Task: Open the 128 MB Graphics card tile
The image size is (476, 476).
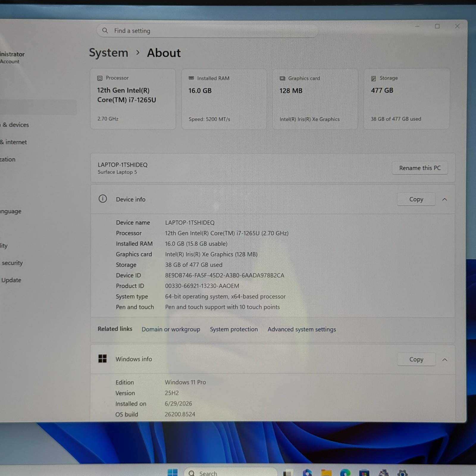Action: tap(315, 99)
